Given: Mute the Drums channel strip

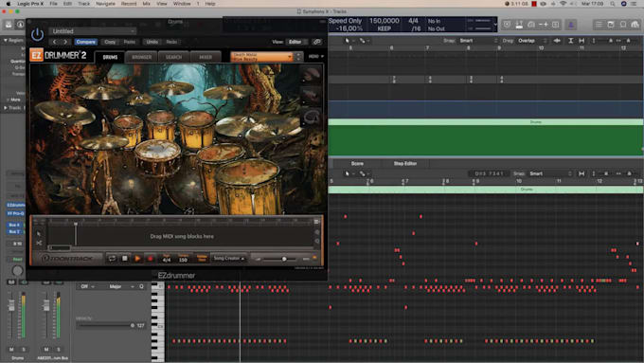Looking at the screenshot, I should (11, 350).
